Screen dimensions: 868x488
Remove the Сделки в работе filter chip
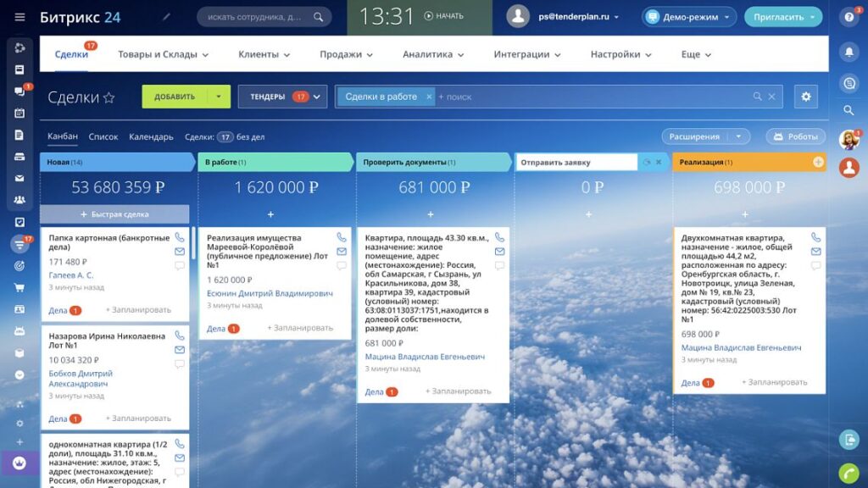(428, 97)
